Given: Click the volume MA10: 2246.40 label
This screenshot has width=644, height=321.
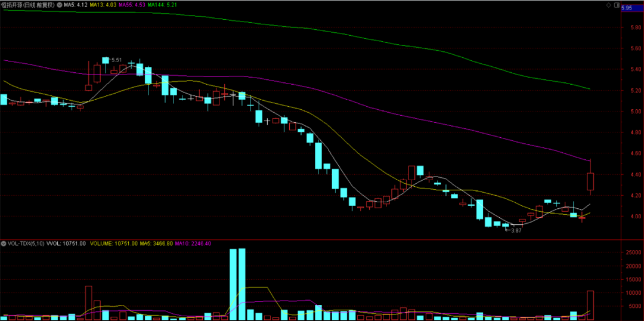Looking at the screenshot, I should (x=193, y=243).
